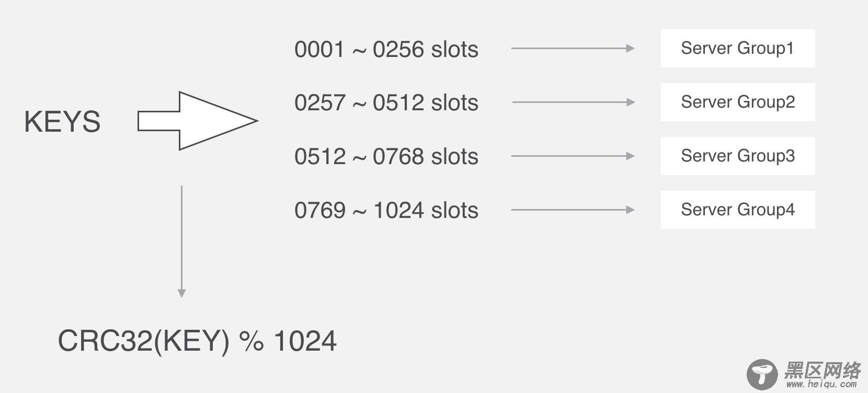Select the Server Group1 box
Viewport: 868px width, 393px height.
click(x=737, y=49)
